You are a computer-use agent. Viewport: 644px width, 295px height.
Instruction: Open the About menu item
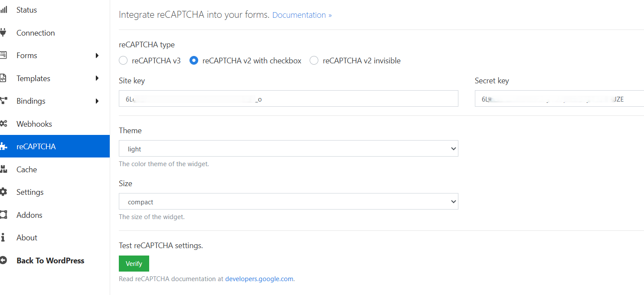[27, 238]
